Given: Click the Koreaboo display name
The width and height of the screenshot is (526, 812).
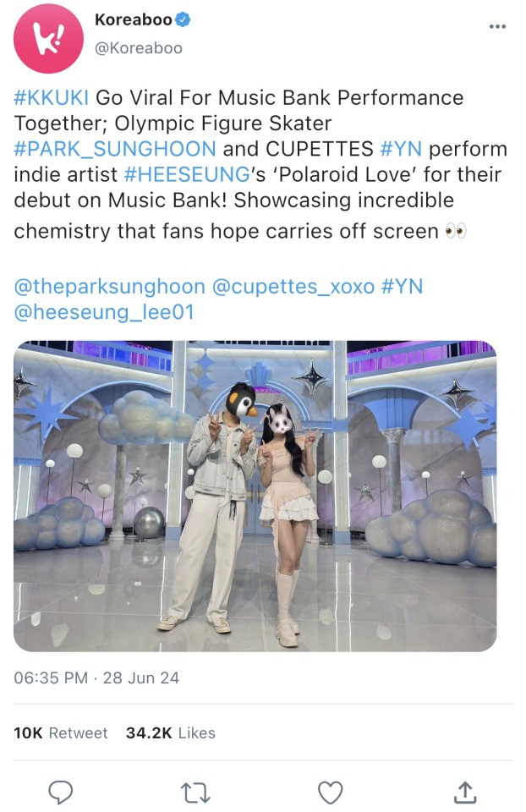Looking at the screenshot, I should pos(134,19).
